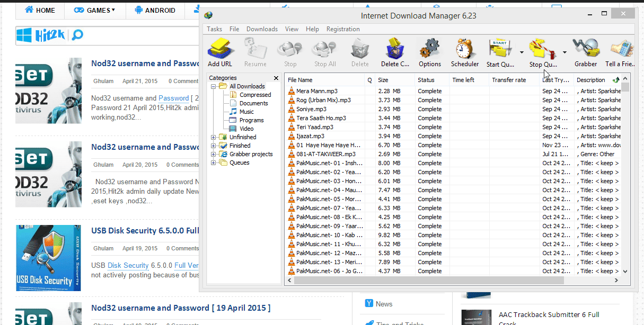
Task: Select the file Teri Yaad.mp3
Action: pos(315,127)
